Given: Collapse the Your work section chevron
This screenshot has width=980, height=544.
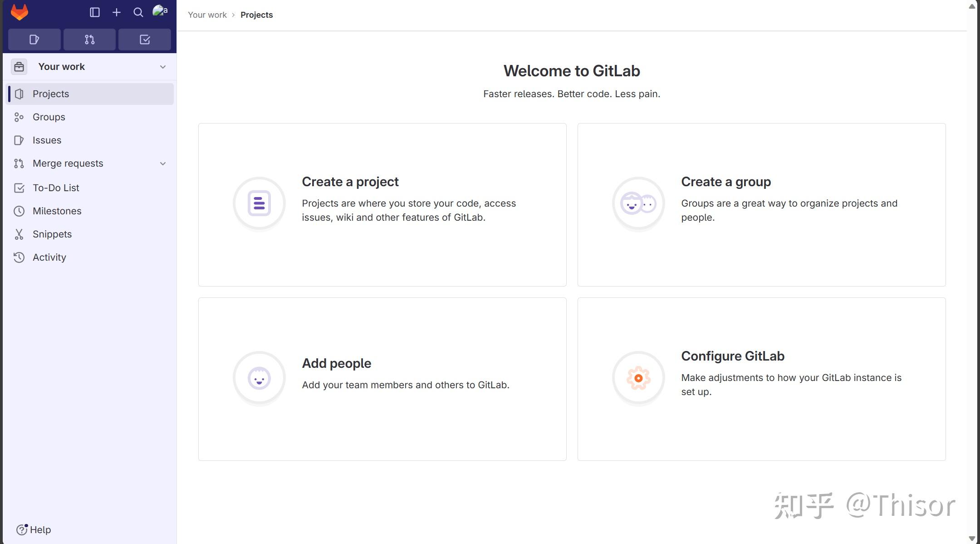Looking at the screenshot, I should [x=163, y=66].
